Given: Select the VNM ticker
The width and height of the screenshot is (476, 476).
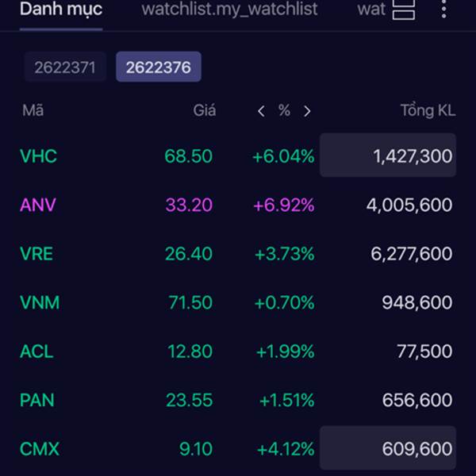Looking at the screenshot, I should (40, 302).
